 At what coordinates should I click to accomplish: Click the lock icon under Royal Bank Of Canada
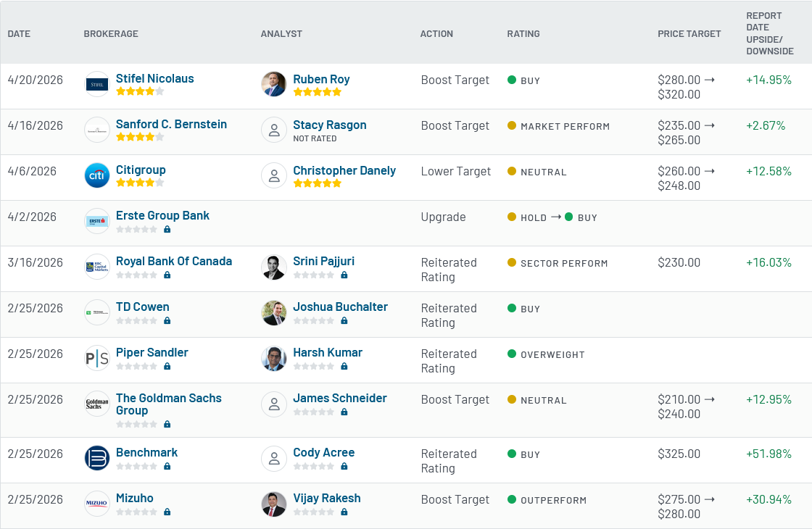tap(167, 275)
